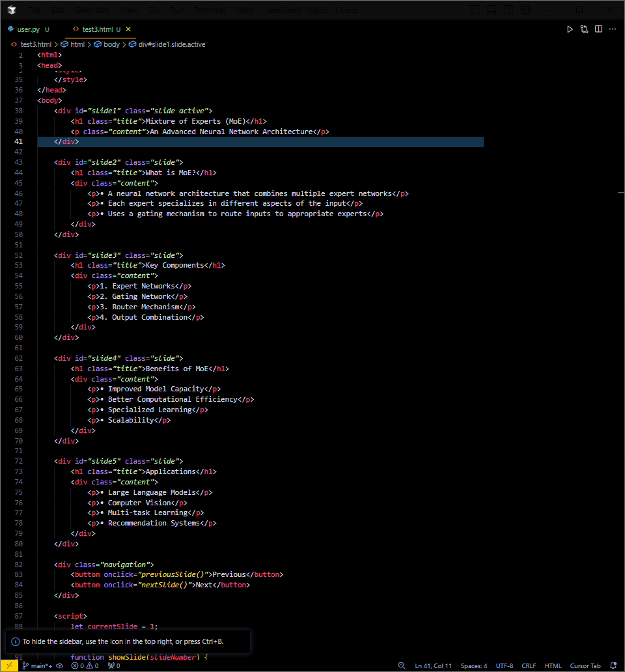Screen dimensions: 625x672
Task: Click the Mixture of Experts (MoE) heading text
Action: click(x=196, y=121)
